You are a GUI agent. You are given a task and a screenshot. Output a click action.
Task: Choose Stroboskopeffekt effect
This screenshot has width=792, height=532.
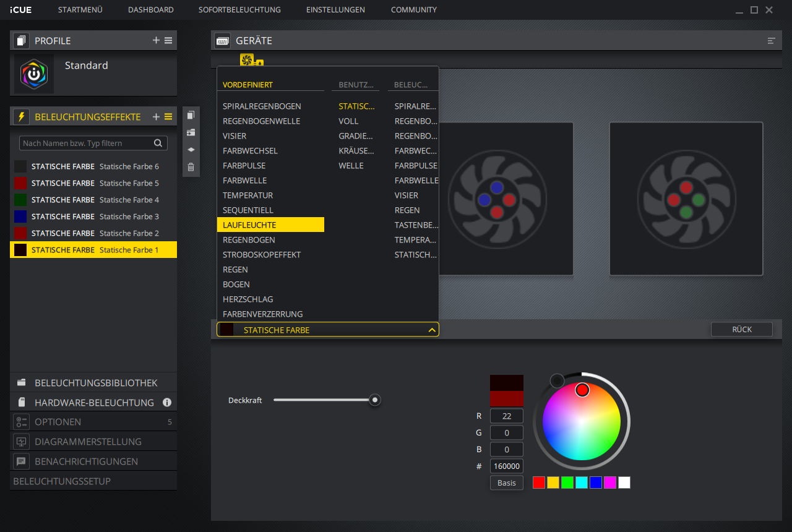tap(270, 254)
